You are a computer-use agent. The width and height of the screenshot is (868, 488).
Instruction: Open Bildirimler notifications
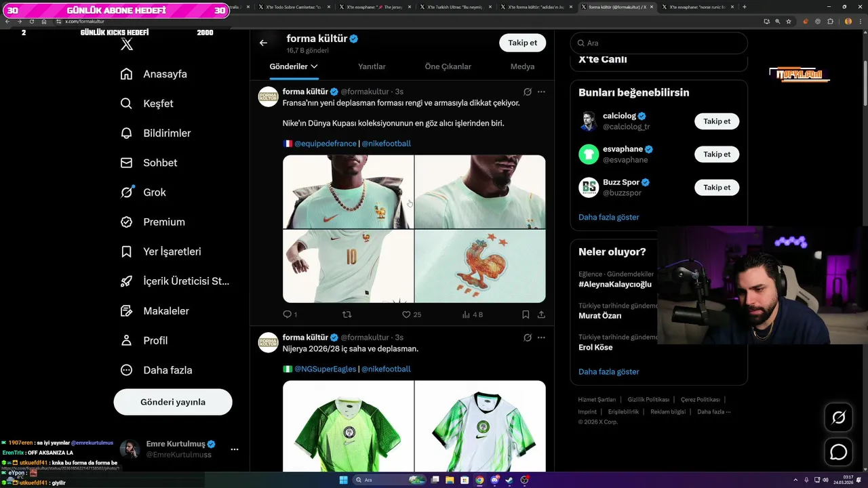click(x=155, y=133)
